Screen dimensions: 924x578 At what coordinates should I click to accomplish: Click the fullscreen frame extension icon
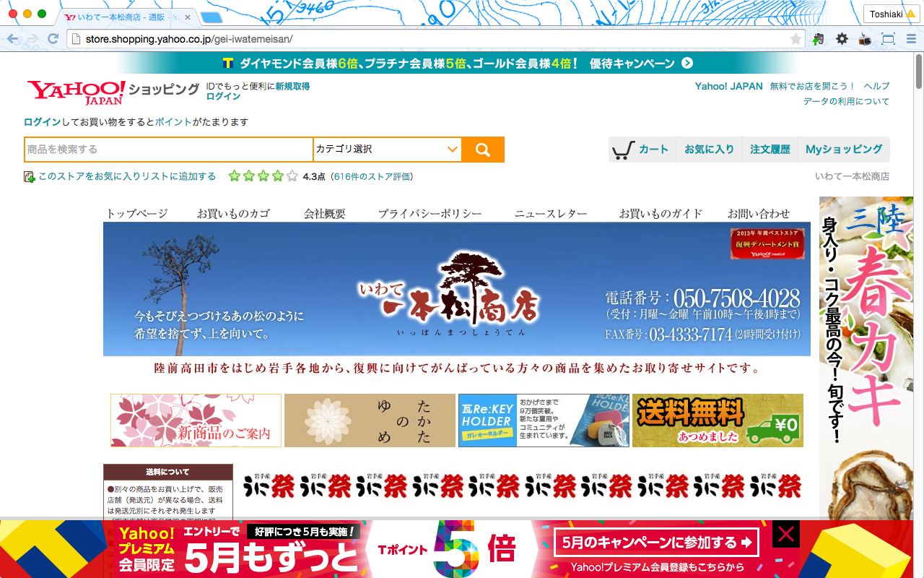pyautogui.click(x=888, y=39)
